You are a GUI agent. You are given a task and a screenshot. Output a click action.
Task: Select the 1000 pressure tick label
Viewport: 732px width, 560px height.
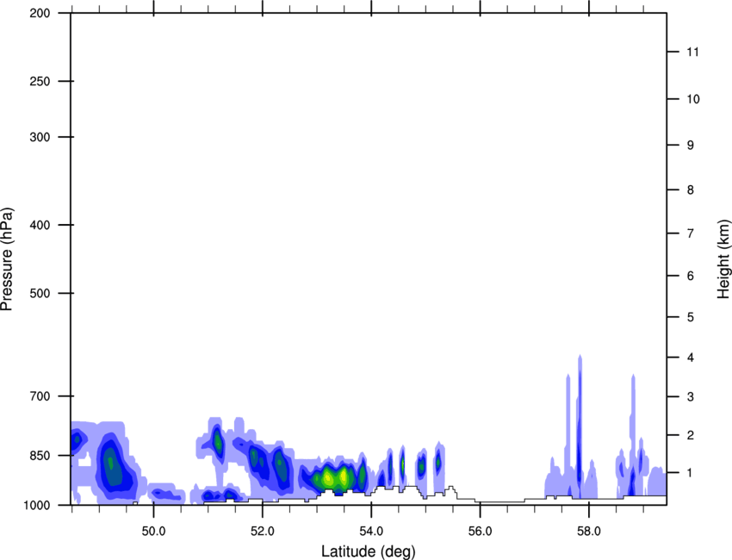[36, 505]
